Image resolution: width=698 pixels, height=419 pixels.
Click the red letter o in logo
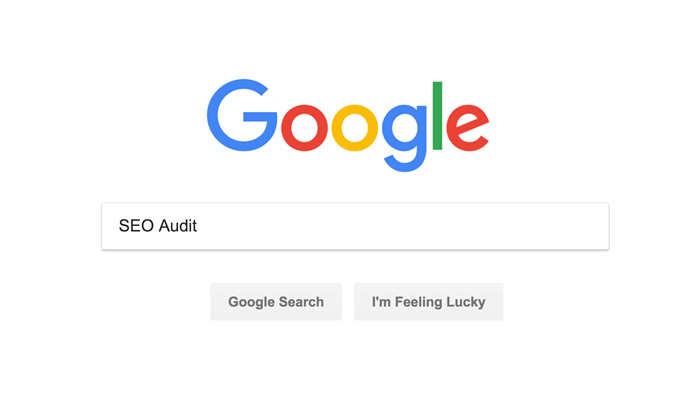pyautogui.click(x=304, y=128)
